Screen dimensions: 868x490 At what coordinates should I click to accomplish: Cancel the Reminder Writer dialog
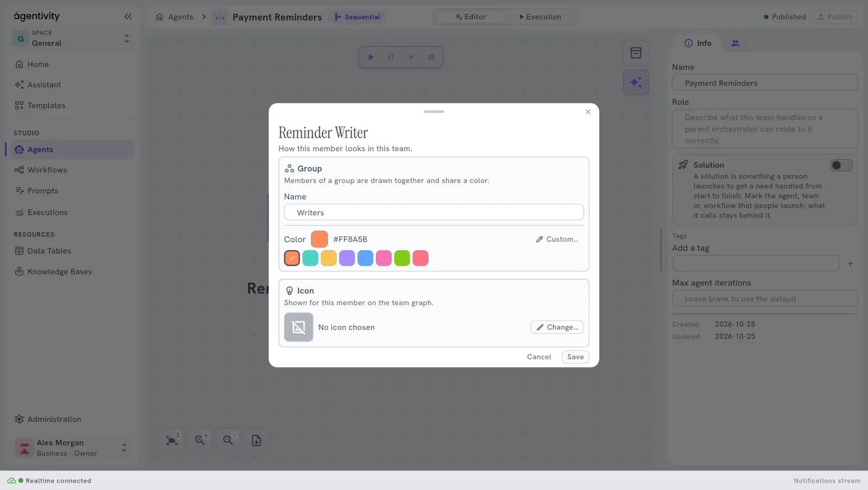[539, 357]
